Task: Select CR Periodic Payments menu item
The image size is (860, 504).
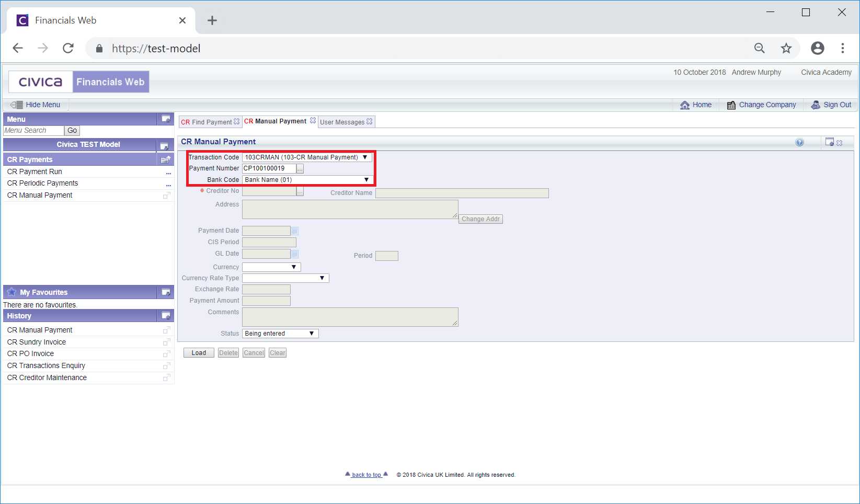Action: point(42,183)
